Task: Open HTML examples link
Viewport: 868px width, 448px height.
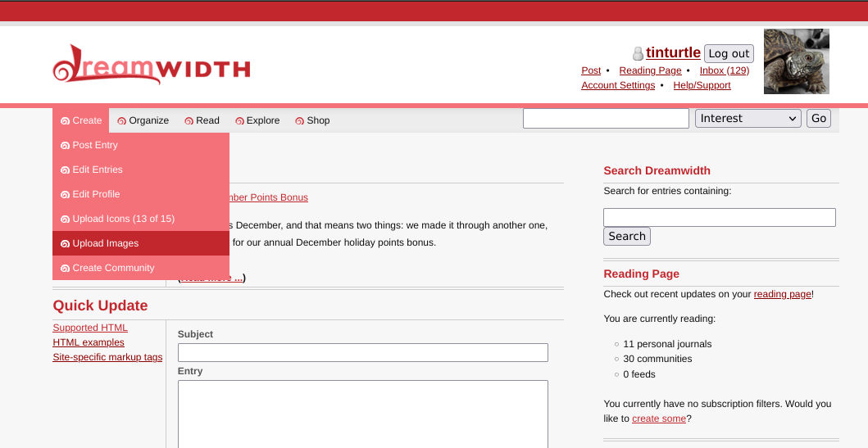Action: (x=89, y=342)
